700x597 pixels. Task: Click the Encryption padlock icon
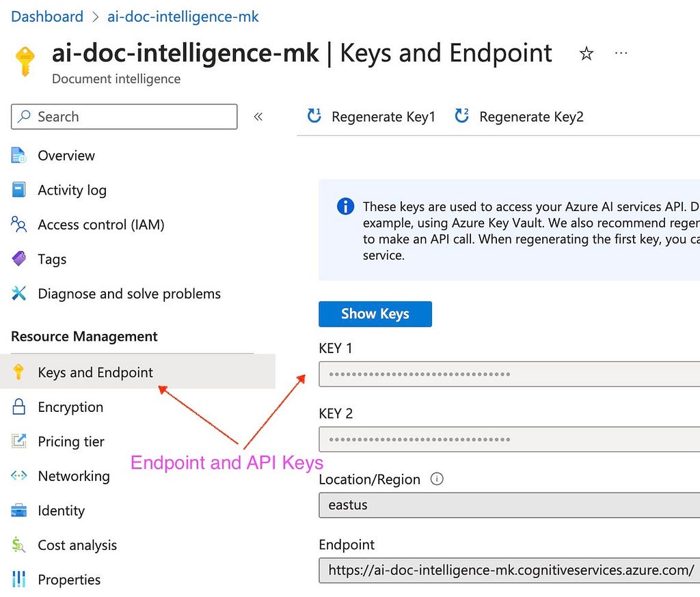(x=18, y=406)
